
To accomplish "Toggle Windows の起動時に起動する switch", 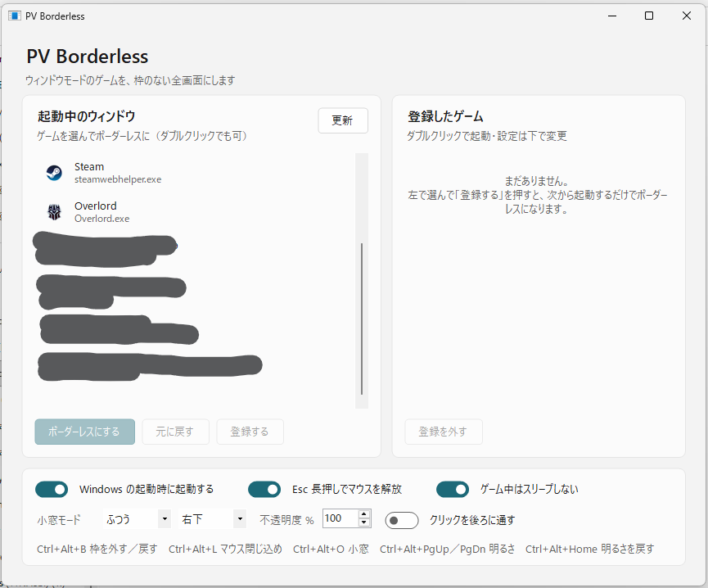I will coord(52,490).
